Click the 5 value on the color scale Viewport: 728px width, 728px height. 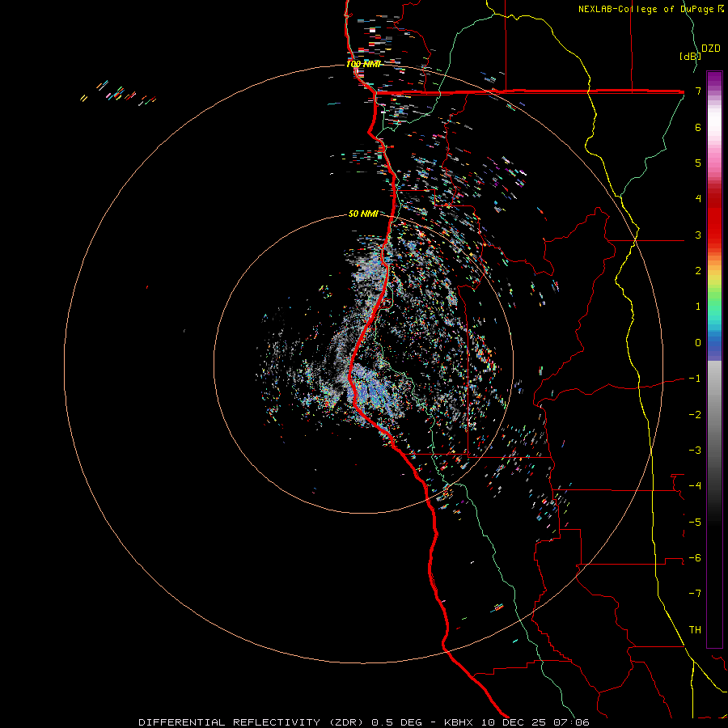coord(698,163)
